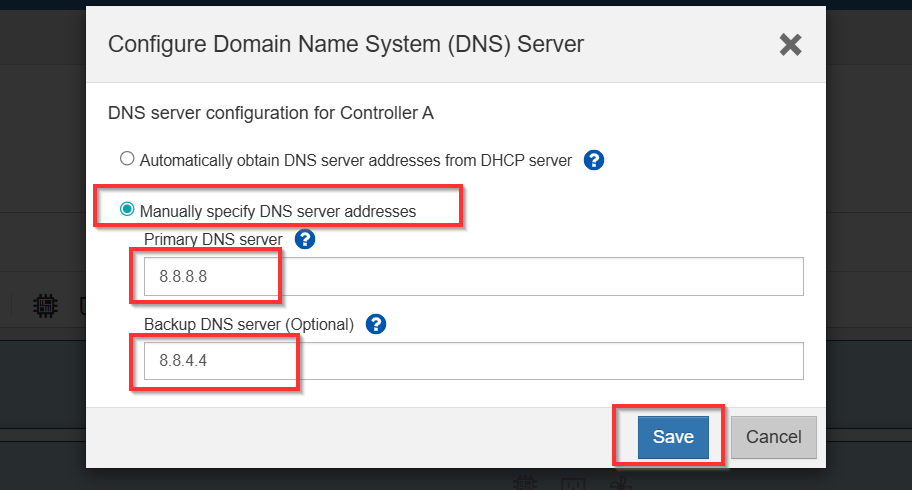Click the dialog title 'Configure Domain Name System'
Screen dimensions: 912x490
click(x=345, y=44)
